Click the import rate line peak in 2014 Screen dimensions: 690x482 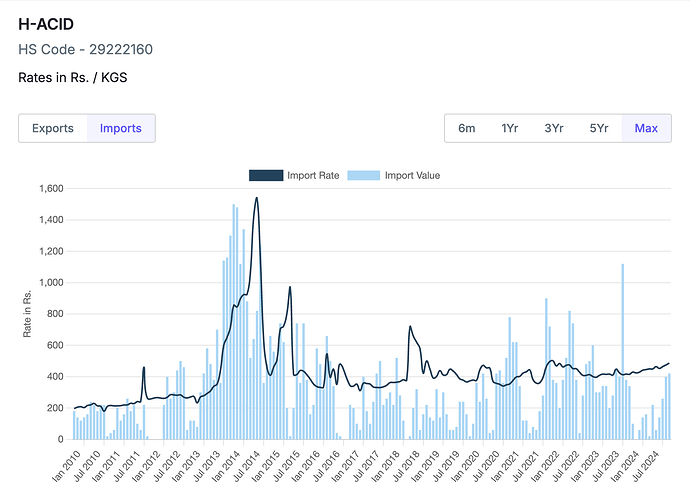point(257,198)
